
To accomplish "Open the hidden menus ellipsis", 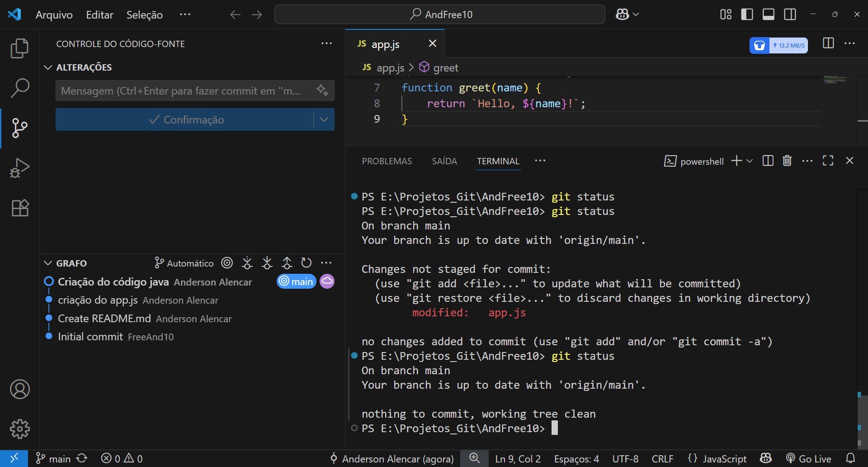I will 185,14.
